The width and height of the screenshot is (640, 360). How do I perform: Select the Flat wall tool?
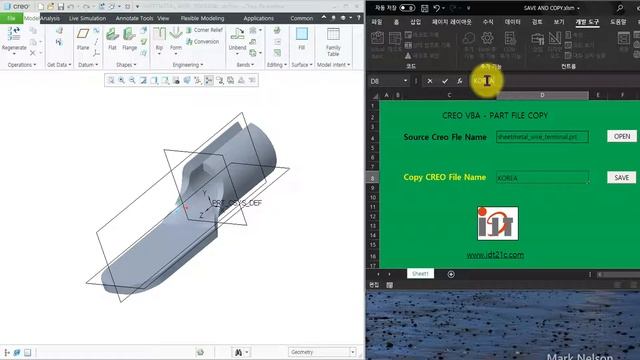click(112, 39)
